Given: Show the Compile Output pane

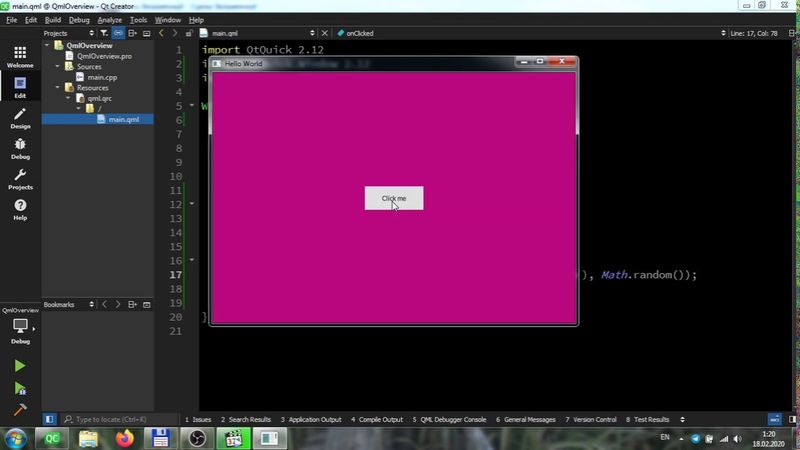Looking at the screenshot, I should pyautogui.click(x=377, y=419).
